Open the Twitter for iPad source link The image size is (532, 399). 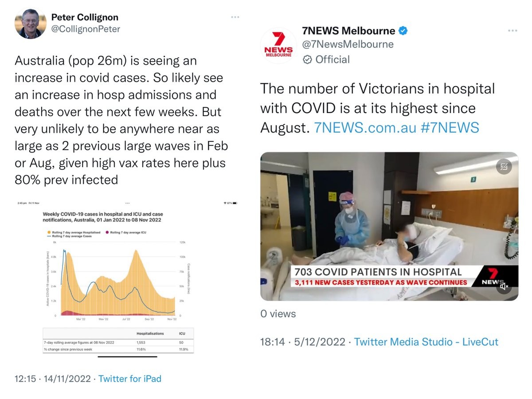pyautogui.click(x=129, y=379)
